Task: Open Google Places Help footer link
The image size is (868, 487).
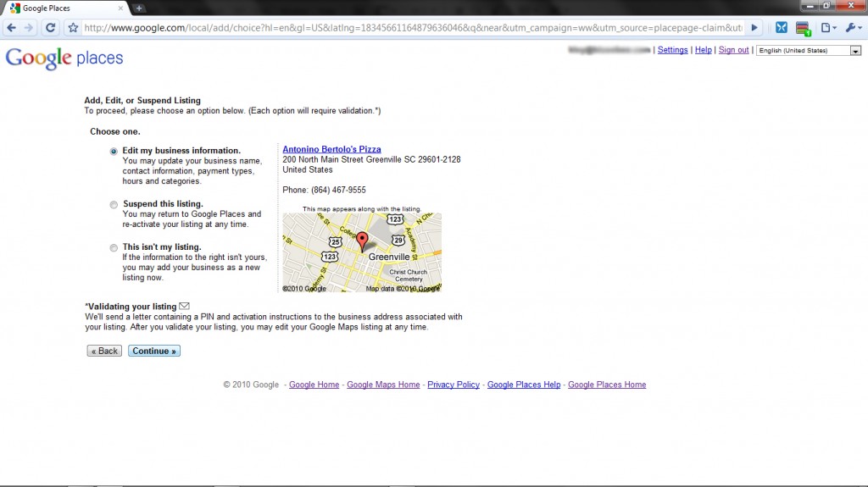Action: [524, 385]
